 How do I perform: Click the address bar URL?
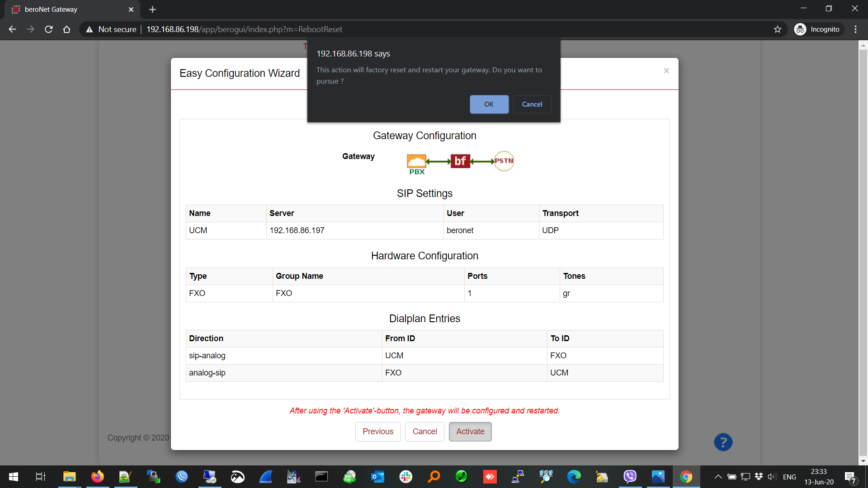pyautogui.click(x=244, y=29)
